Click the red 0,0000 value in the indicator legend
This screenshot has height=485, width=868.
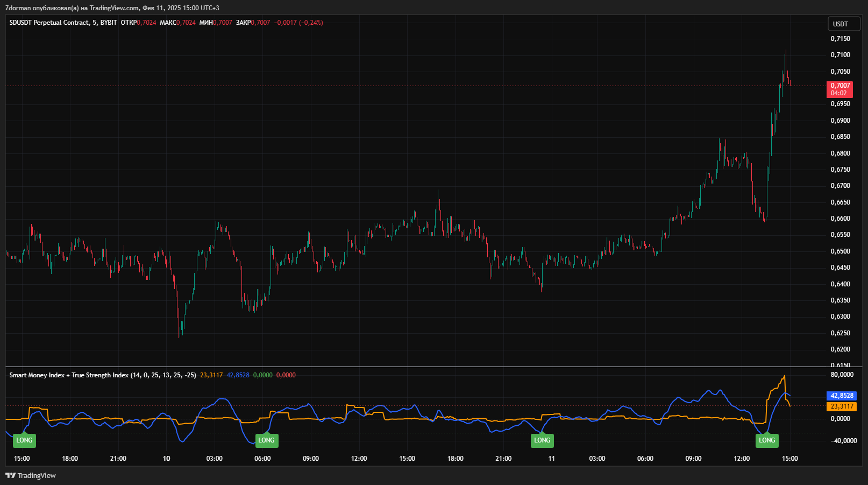point(286,375)
